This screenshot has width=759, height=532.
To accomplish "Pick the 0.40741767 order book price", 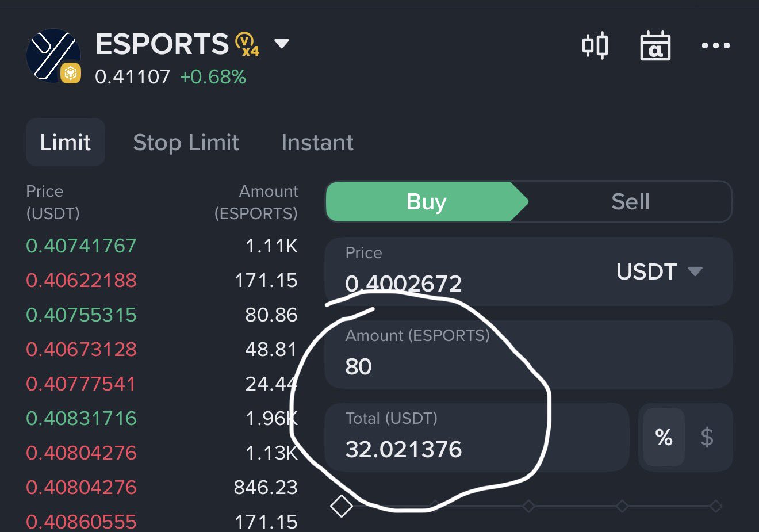I will tap(81, 246).
